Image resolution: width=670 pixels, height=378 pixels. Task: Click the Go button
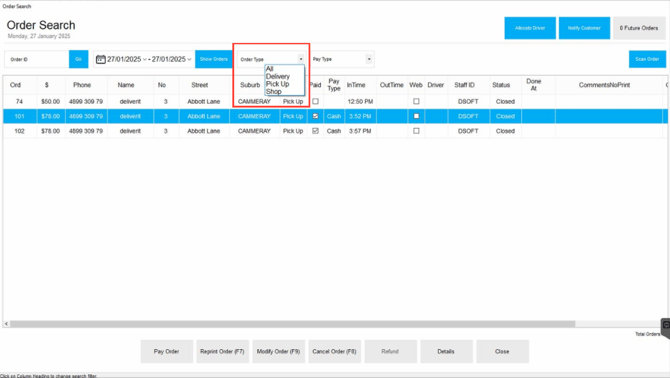(79, 59)
